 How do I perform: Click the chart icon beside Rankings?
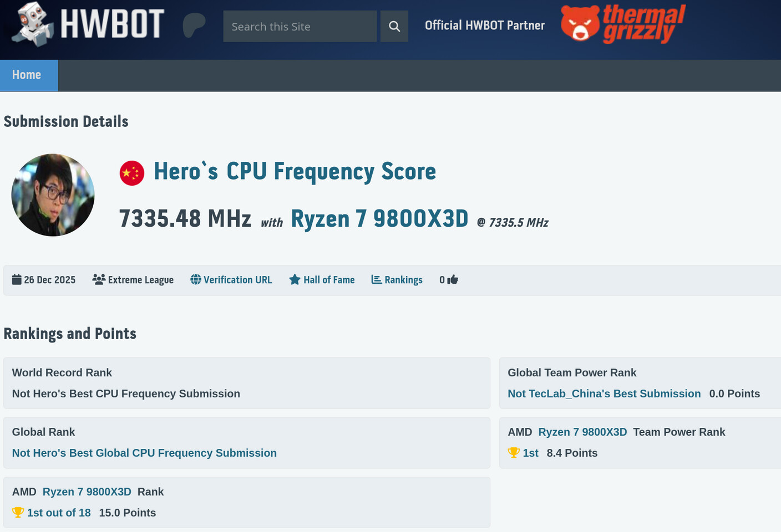coord(376,280)
